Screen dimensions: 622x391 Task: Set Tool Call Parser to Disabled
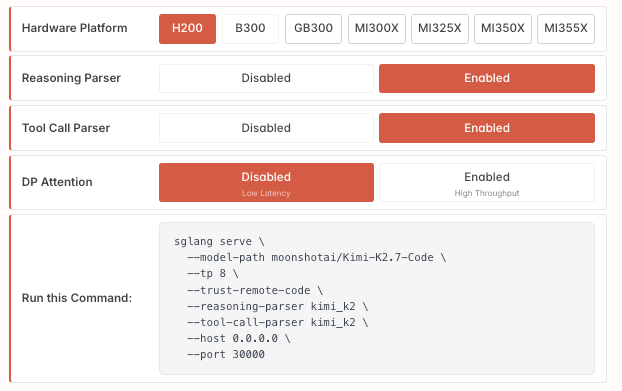click(266, 128)
